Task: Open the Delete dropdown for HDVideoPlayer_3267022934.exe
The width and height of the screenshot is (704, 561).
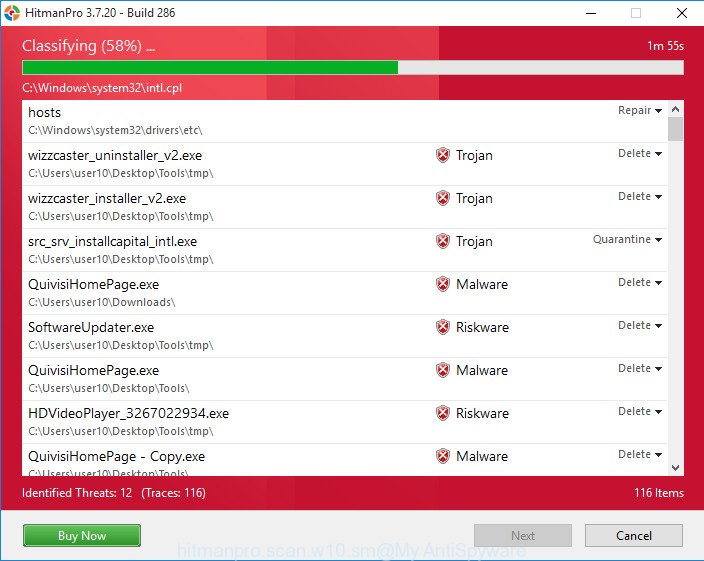Action: pyautogui.click(x=640, y=412)
